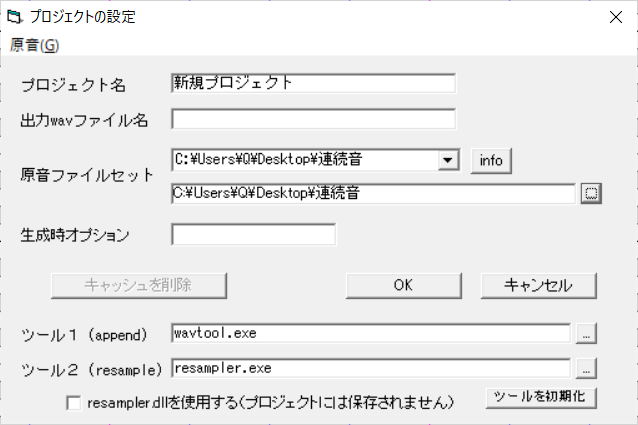Click the project settings title bar icon
Image resolution: width=638 pixels, height=425 pixels.
15,17
